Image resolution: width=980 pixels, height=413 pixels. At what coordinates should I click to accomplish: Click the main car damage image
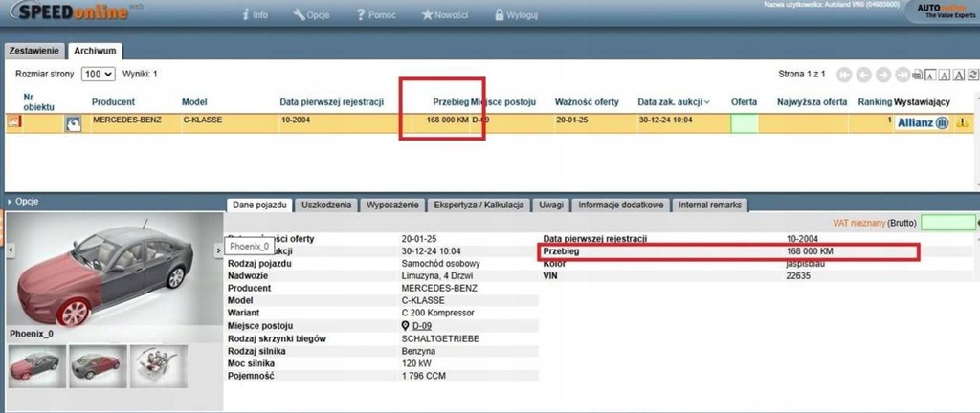point(115,271)
